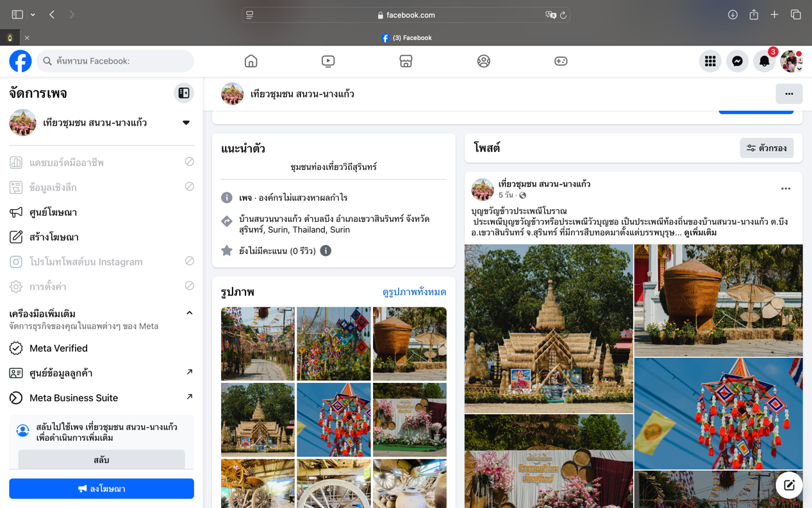Toggle Safari sidebar visibility
This screenshot has width=812, height=508.
coord(17,15)
